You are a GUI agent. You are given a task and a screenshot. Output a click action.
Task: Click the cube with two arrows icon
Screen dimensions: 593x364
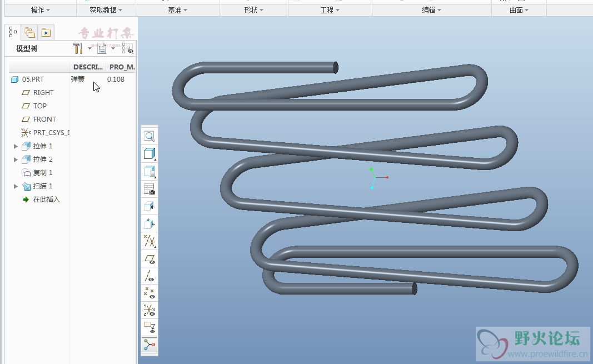pos(150,224)
